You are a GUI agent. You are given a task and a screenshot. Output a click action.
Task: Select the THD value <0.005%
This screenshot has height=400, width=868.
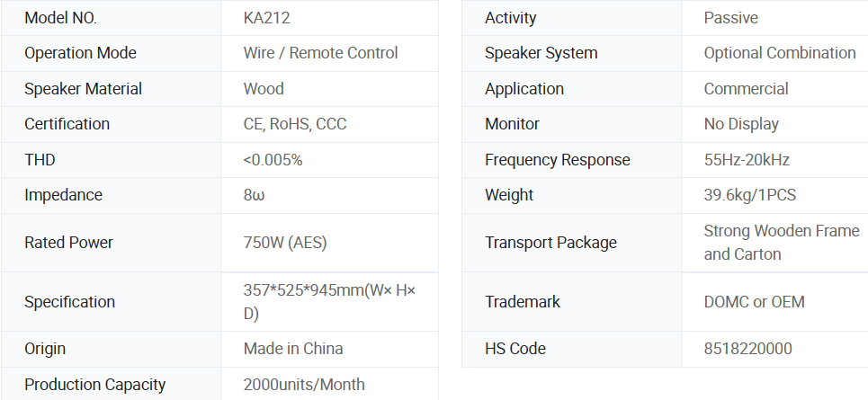(x=273, y=160)
